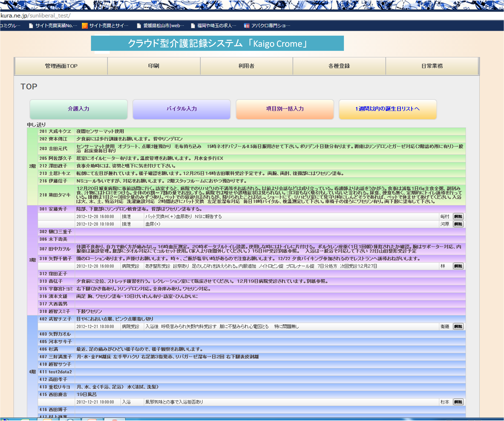Open the コミグル bookmark on the bookmarks bar
This screenshot has width=504, height=421.
[10, 26]
